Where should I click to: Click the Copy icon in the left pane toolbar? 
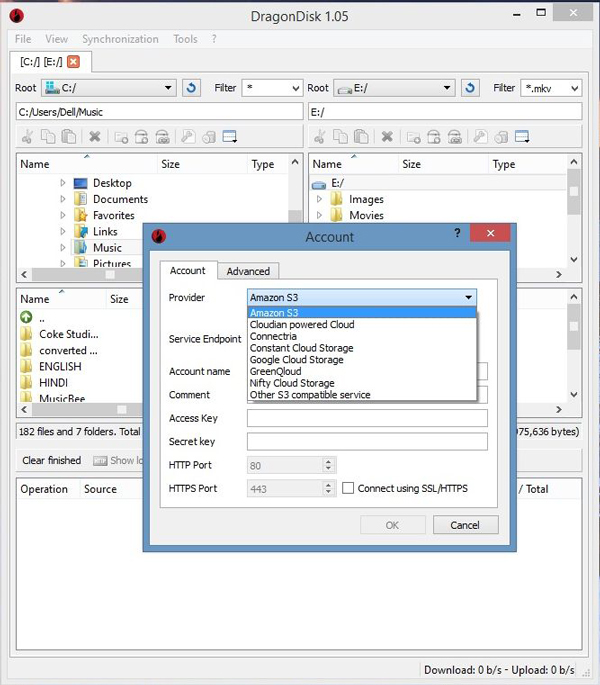tap(48, 137)
